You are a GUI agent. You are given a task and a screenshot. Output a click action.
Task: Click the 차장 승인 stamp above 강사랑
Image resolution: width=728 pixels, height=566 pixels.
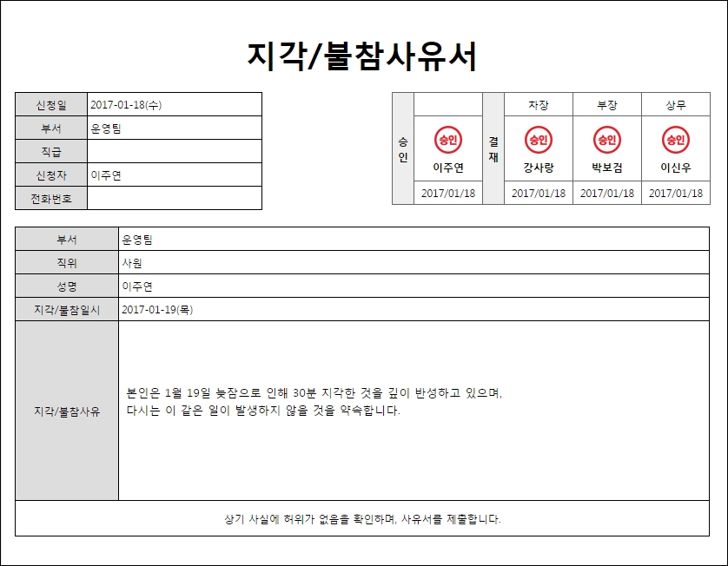coord(538,140)
